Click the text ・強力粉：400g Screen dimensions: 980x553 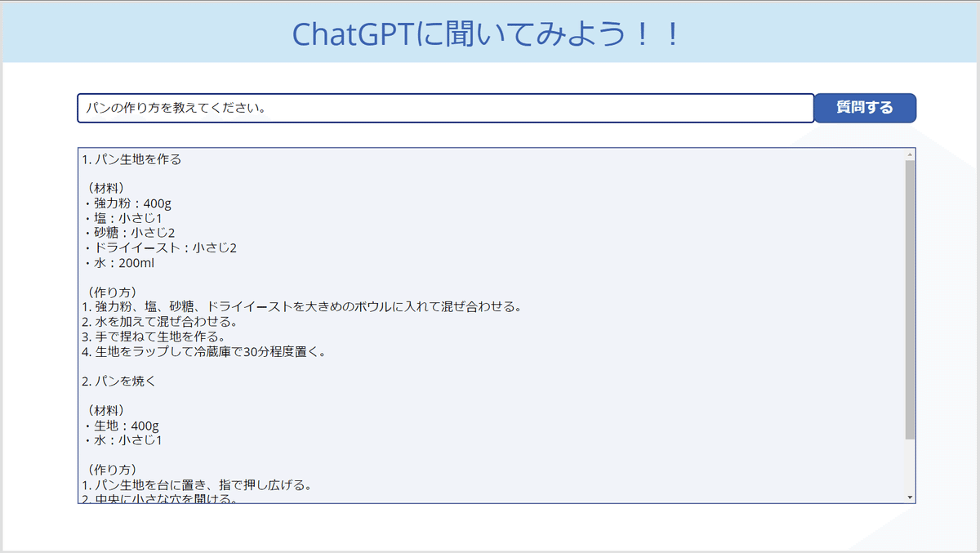tap(127, 203)
